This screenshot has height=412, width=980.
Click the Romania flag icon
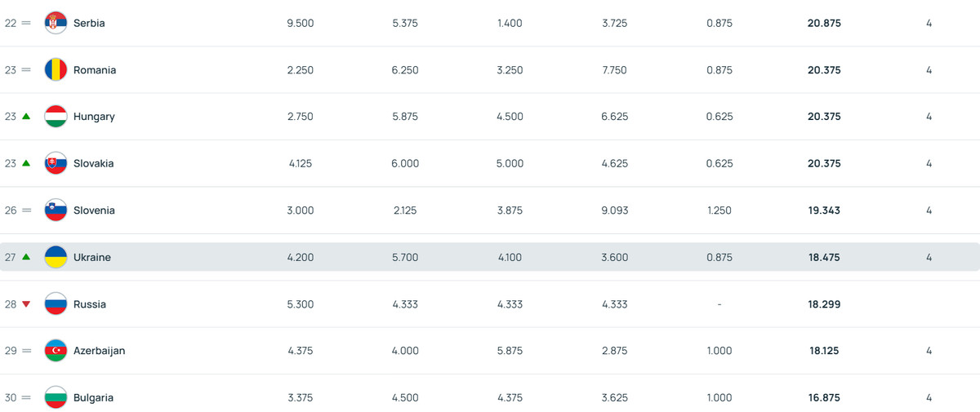tap(56, 70)
